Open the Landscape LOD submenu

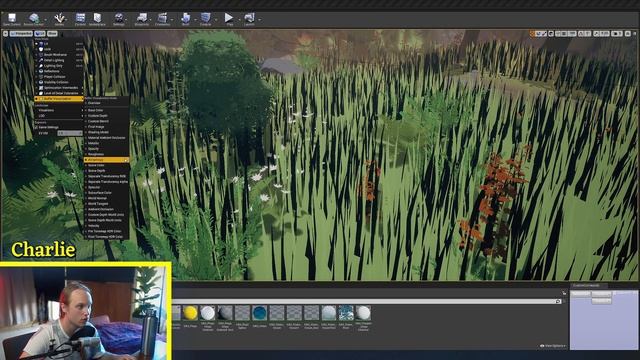59,116
